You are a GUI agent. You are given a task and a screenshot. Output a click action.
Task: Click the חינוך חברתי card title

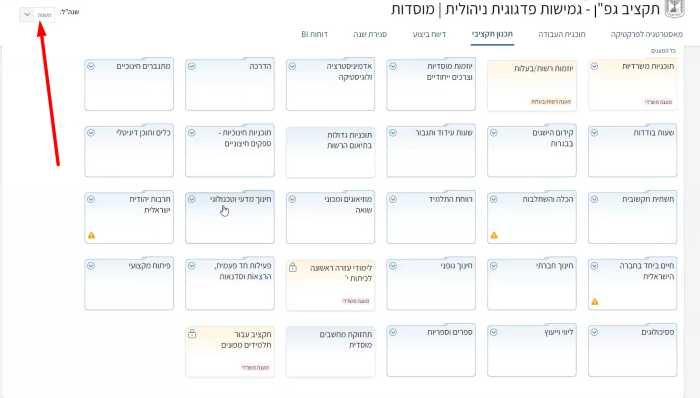point(554,265)
